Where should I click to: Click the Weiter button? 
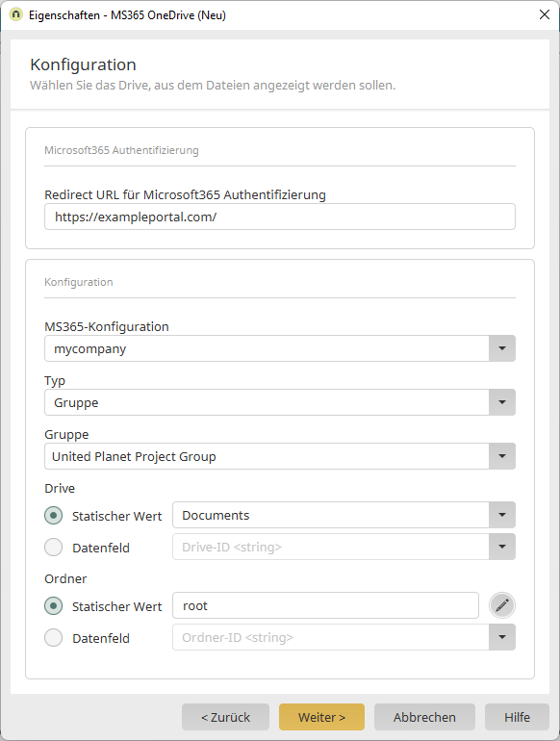tap(321, 717)
